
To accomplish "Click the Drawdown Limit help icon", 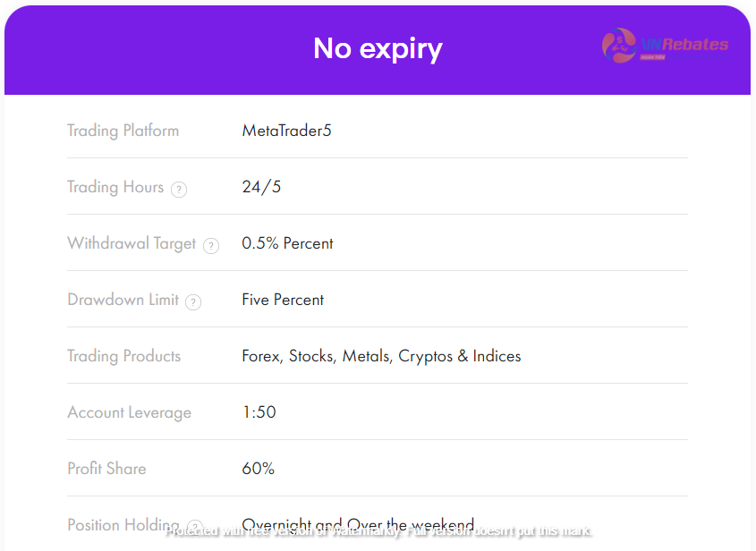I will 193,302.
